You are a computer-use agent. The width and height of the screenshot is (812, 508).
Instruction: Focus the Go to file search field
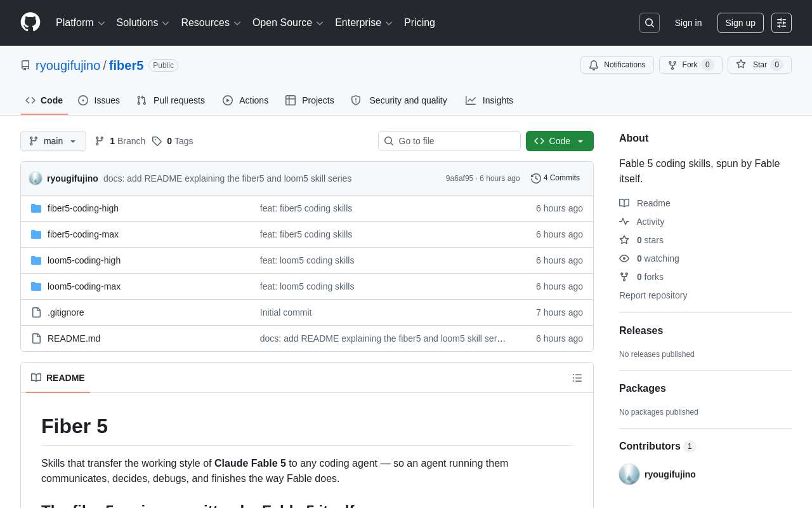tap(449, 141)
